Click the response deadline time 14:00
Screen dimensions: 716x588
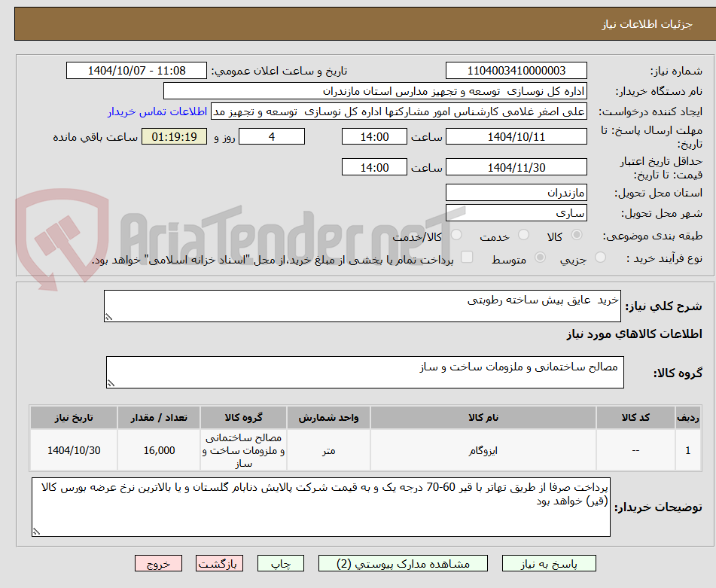(374, 136)
